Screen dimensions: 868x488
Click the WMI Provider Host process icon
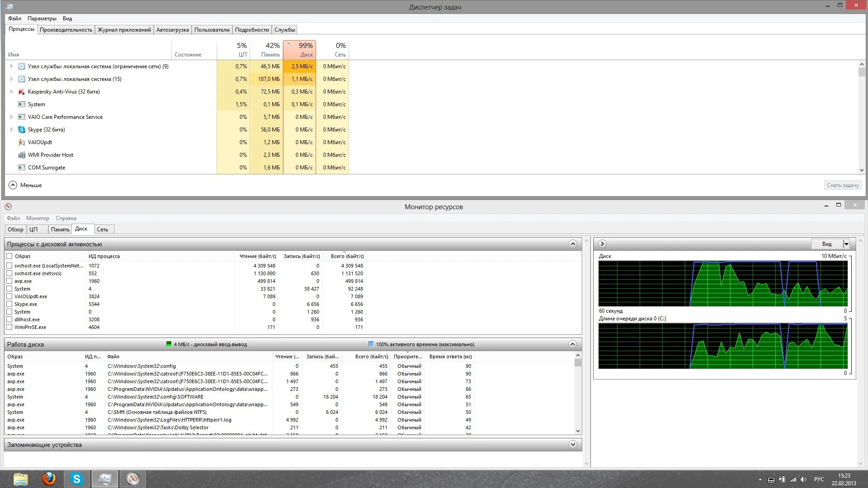21,155
